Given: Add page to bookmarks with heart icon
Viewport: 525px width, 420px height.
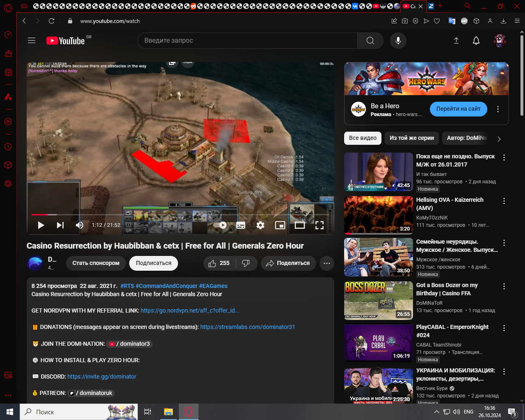Looking at the screenshot, I should pos(437,21).
